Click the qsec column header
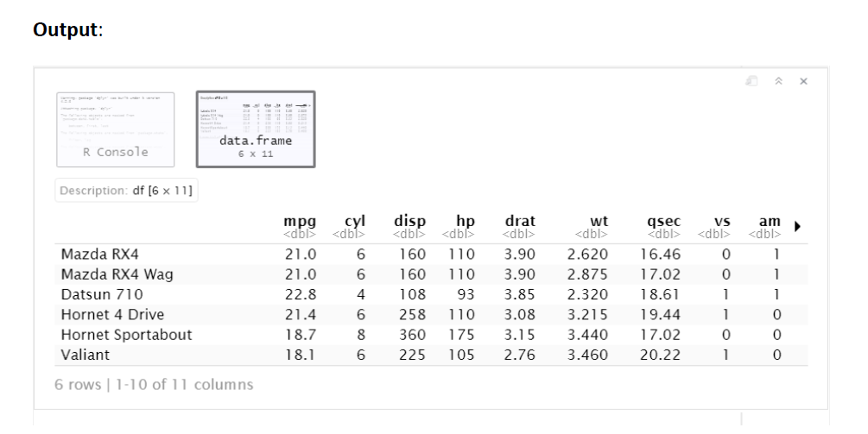The width and height of the screenshot is (868, 434). click(x=663, y=227)
